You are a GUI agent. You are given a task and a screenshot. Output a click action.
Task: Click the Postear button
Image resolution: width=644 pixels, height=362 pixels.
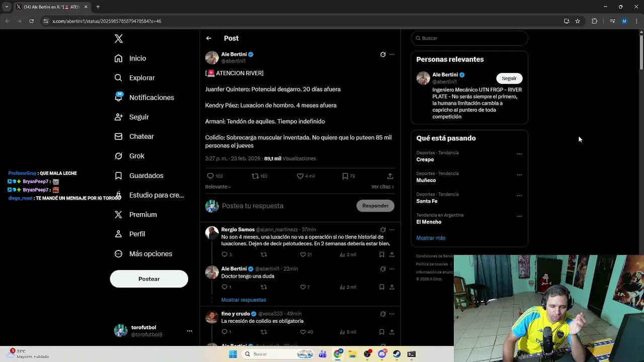[x=149, y=279]
